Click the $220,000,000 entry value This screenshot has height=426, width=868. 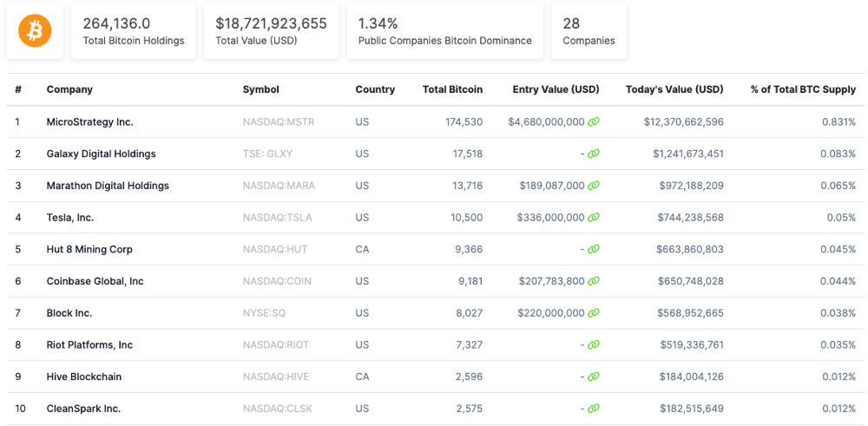point(551,313)
